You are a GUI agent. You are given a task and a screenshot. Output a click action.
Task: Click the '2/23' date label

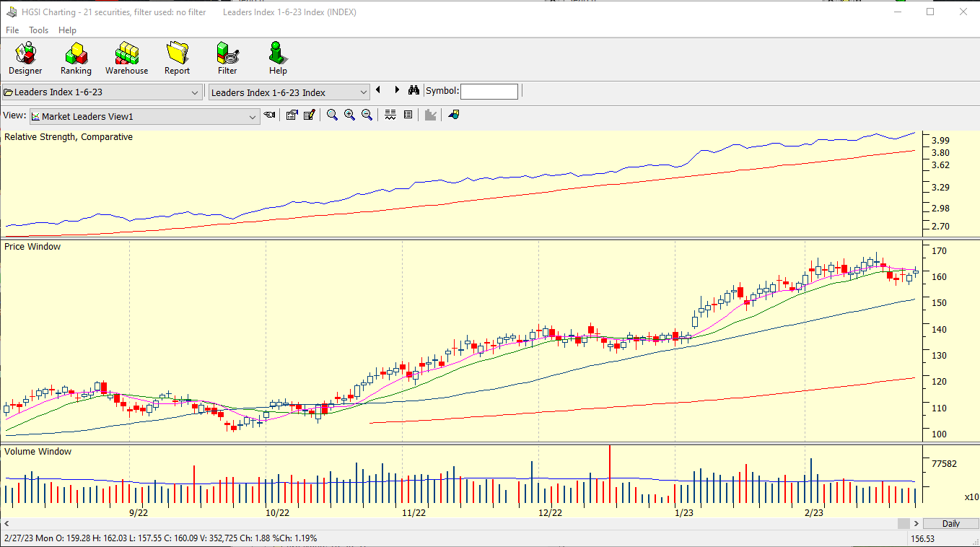pyautogui.click(x=813, y=513)
